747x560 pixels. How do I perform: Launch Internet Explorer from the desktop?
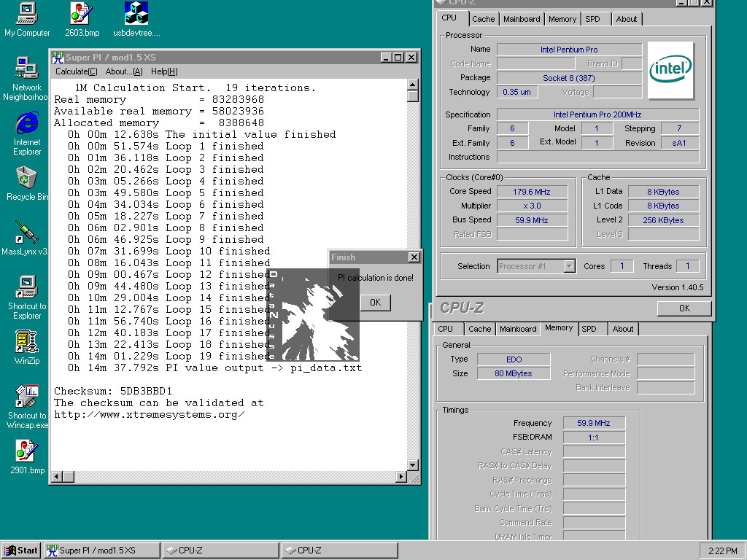[x=27, y=134]
